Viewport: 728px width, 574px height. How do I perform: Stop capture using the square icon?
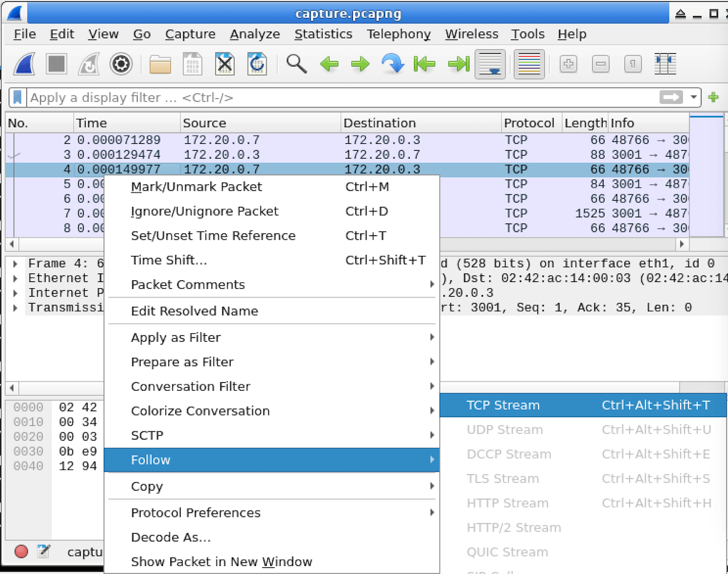click(57, 64)
